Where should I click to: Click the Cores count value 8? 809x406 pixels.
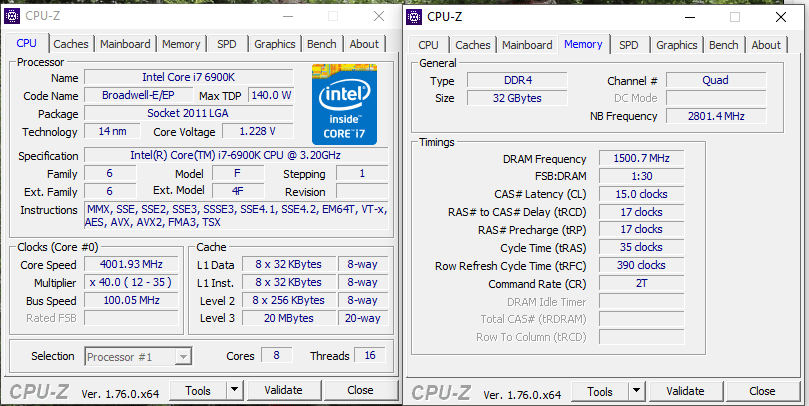[277, 355]
